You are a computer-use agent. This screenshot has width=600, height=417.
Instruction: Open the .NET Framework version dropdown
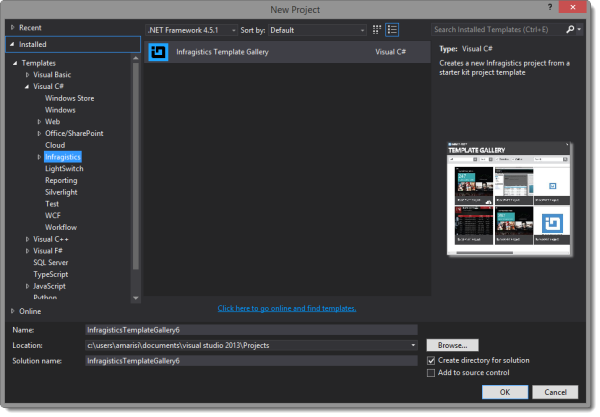[191, 30]
